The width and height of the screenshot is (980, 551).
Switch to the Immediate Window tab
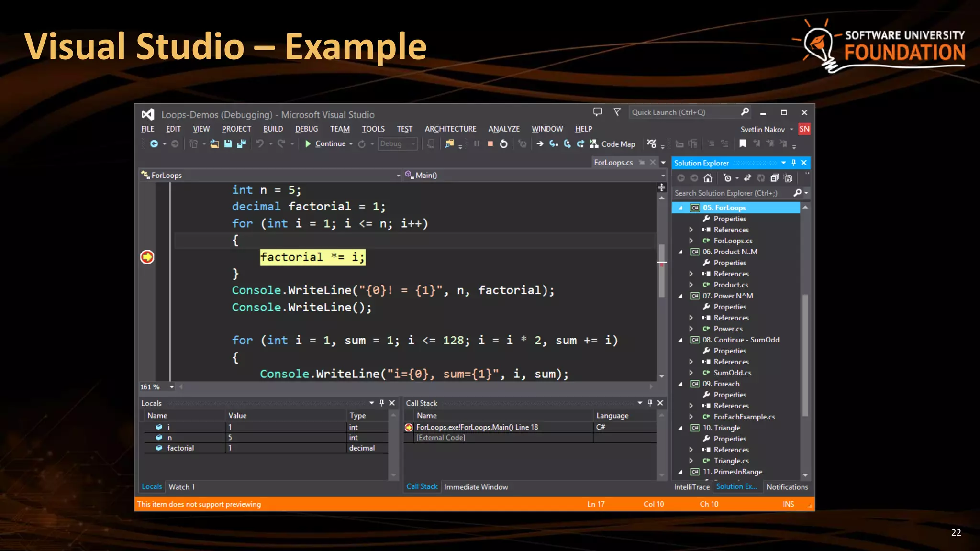(476, 487)
